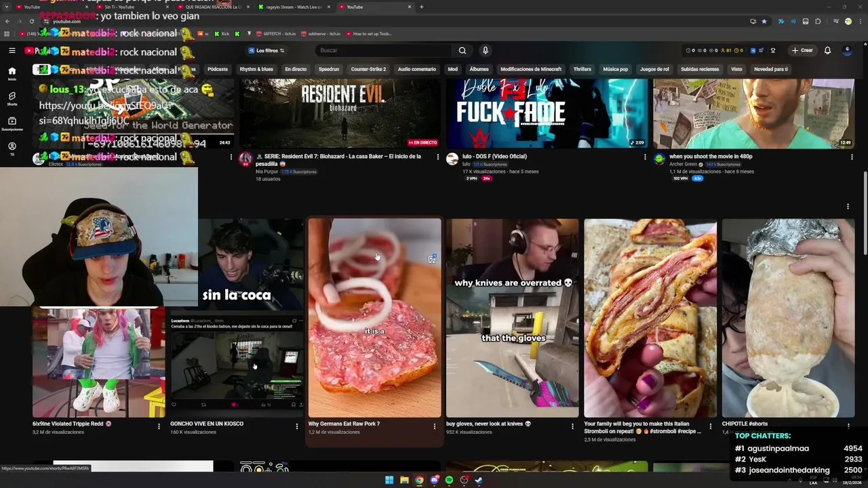Image resolution: width=868 pixels, height=488 pixels.
Task: Bookmark this page with the star icon
Action: point(764,21)
